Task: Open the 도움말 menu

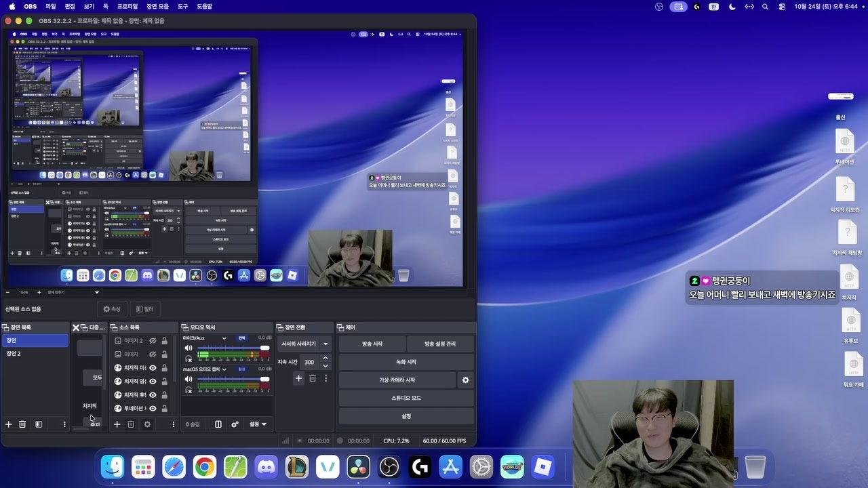Action: [x=204, y=6]
